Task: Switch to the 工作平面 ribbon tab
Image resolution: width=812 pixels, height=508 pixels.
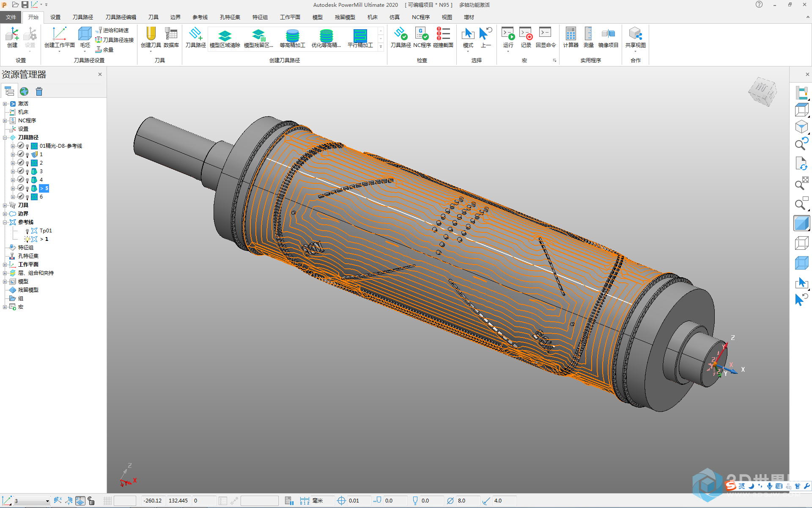Action: (x=290, y=17)
